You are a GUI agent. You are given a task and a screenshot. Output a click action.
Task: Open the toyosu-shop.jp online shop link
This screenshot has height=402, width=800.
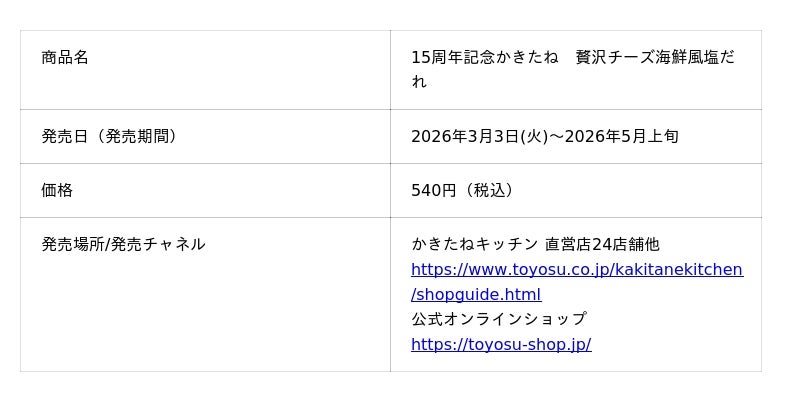pos(500,344)
